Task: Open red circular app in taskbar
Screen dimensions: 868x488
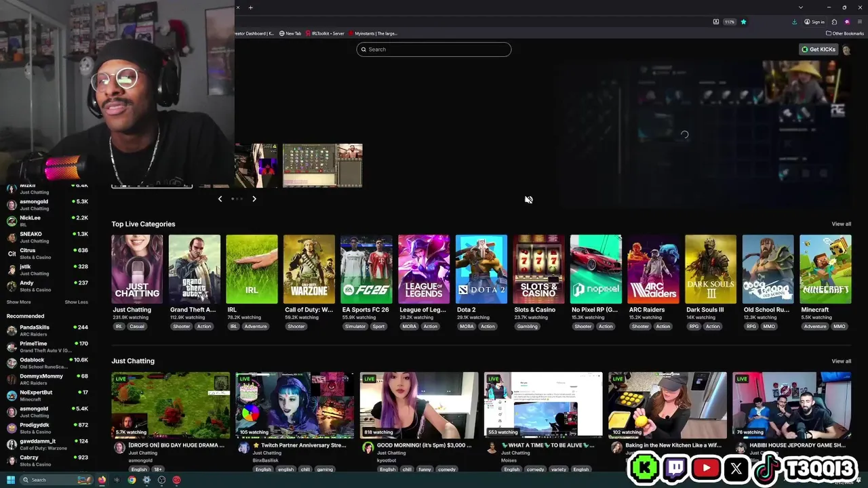Action: coord(176,480)
